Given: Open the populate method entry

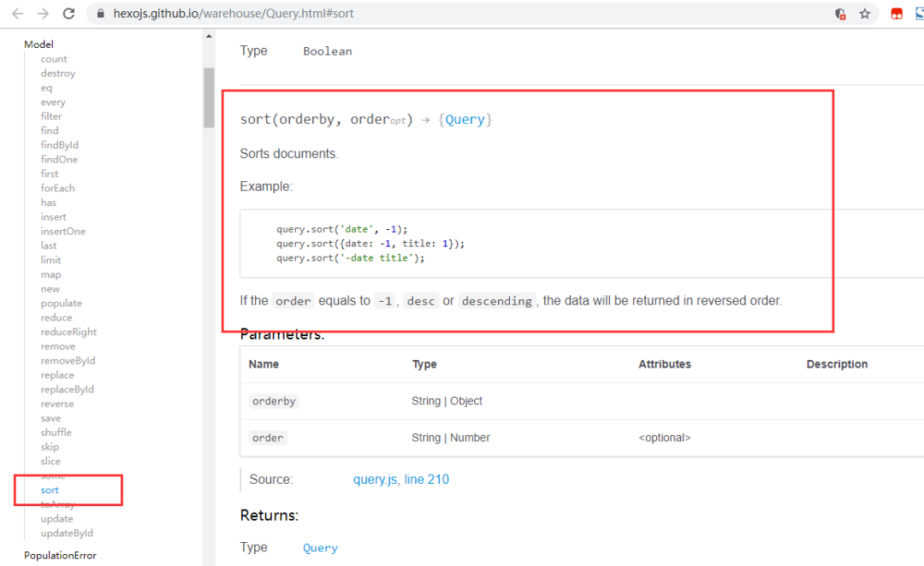Looking at the screenshot, I should [x=62, y=304].
